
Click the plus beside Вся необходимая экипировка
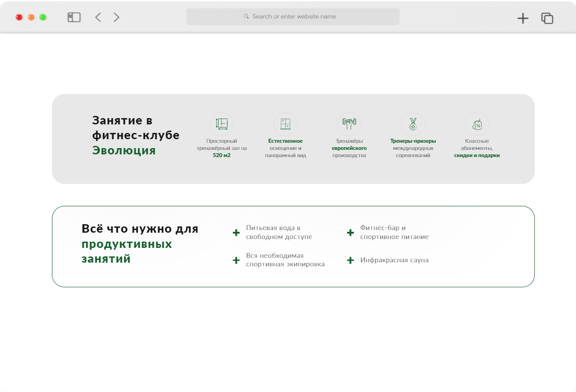click(236, 260)
